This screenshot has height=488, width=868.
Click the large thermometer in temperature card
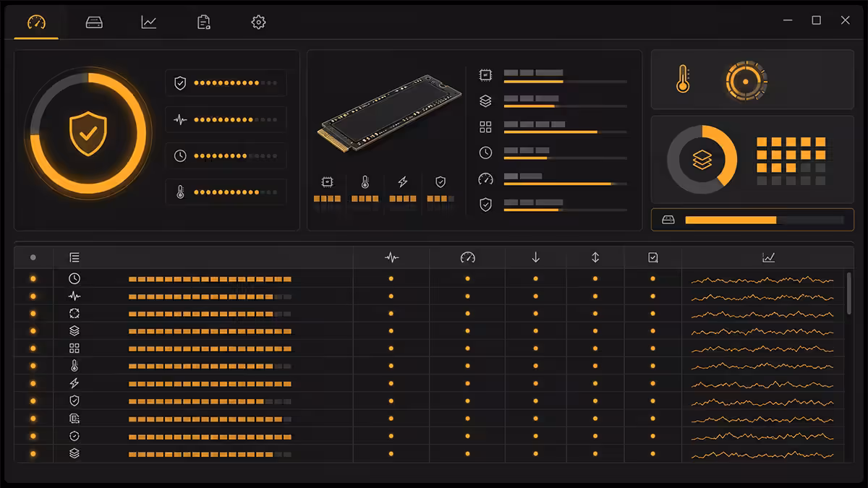tap(683, 80)
